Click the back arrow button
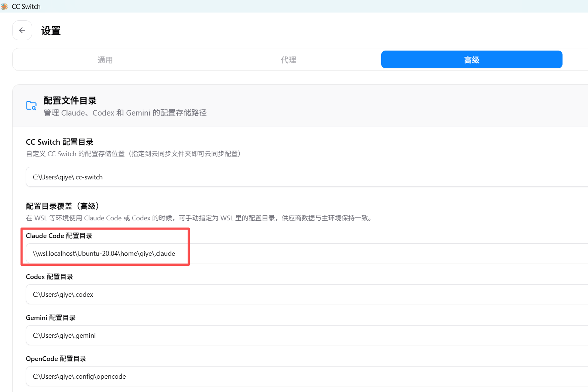Image resolution: width=588 pixels, height=392 pixels. click(22, 30)
